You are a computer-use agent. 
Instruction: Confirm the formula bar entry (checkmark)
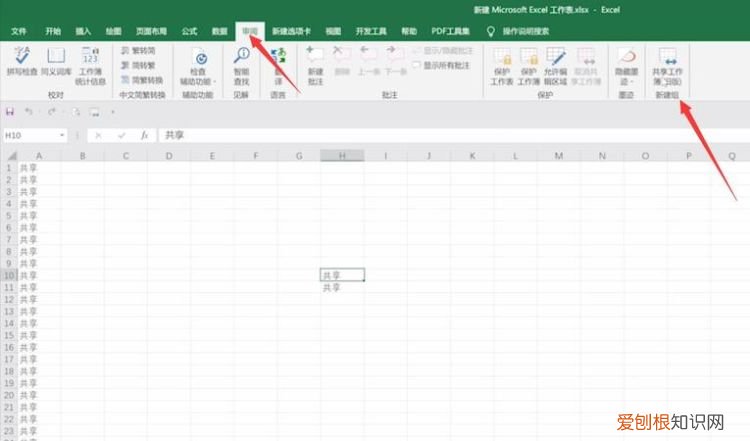(x=121, y=136)
